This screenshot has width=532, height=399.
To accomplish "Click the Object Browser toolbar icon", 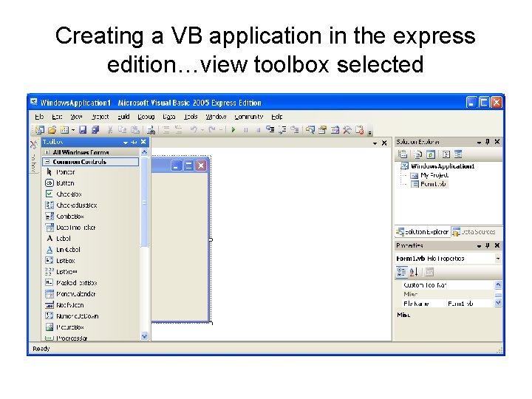I will click(x=335, y=129).
